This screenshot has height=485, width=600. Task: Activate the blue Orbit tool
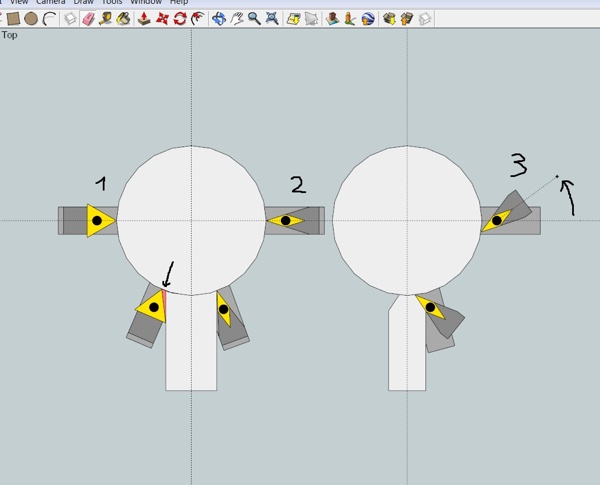[219, 18]
